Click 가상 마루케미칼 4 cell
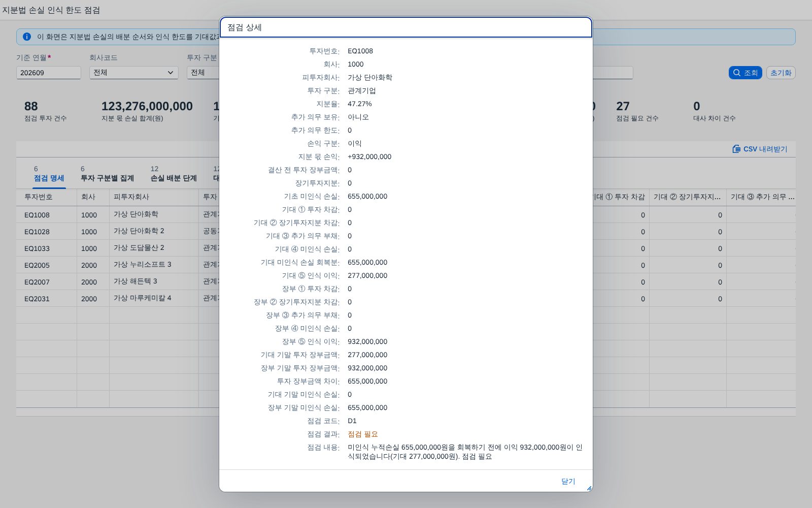The width and height of the screenshot is (812, 508). pyautogui.click(x=154, y=298)
